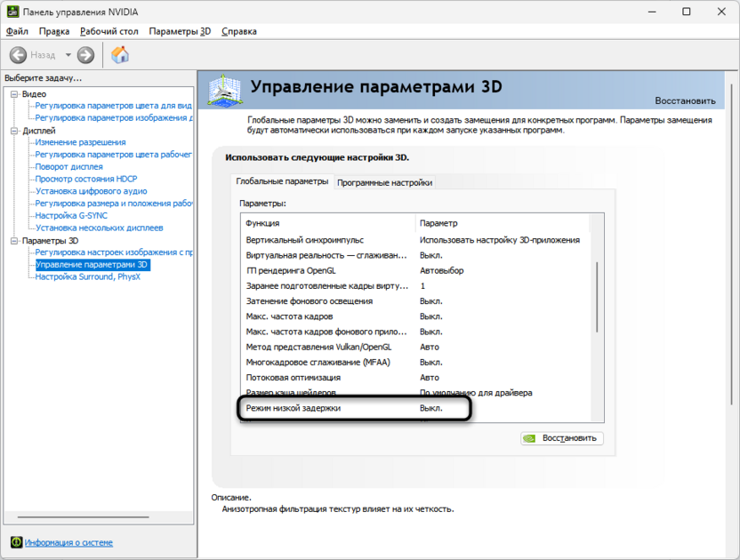Viewport: 740px width, 560px height.
Task: Click the Функция column header
Action: (x=328, y=223)
